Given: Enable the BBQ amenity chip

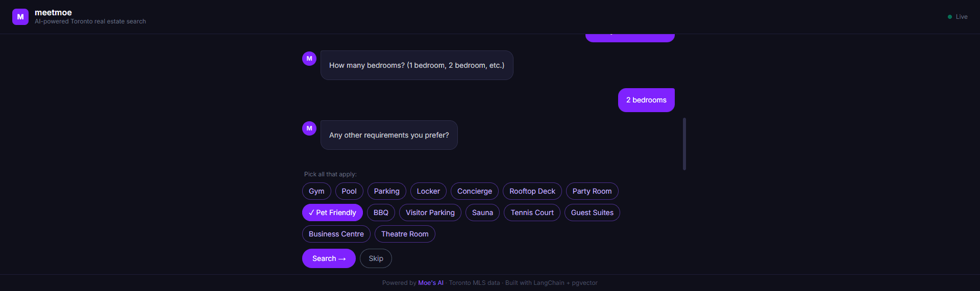Looking at the screenshot, I should 381,213.
